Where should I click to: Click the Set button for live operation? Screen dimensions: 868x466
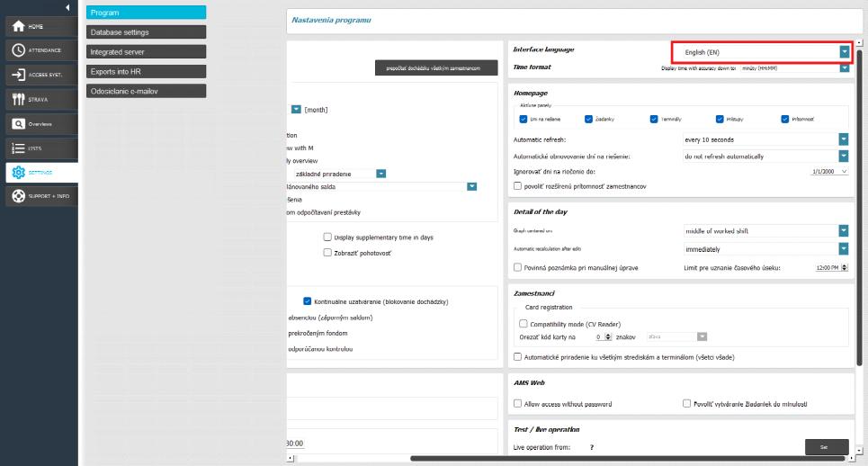point(827,446)
